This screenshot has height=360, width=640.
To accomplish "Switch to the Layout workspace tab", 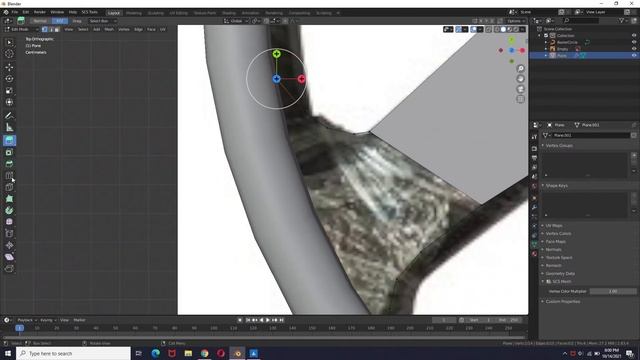I will [x=114, y=13].
